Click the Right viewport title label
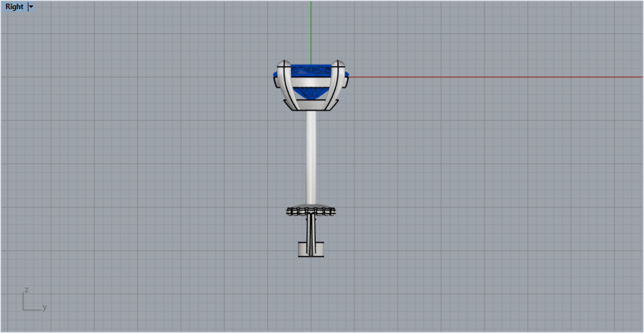The height and width of the screenshot is (333, 644). (x=14, y=7)
